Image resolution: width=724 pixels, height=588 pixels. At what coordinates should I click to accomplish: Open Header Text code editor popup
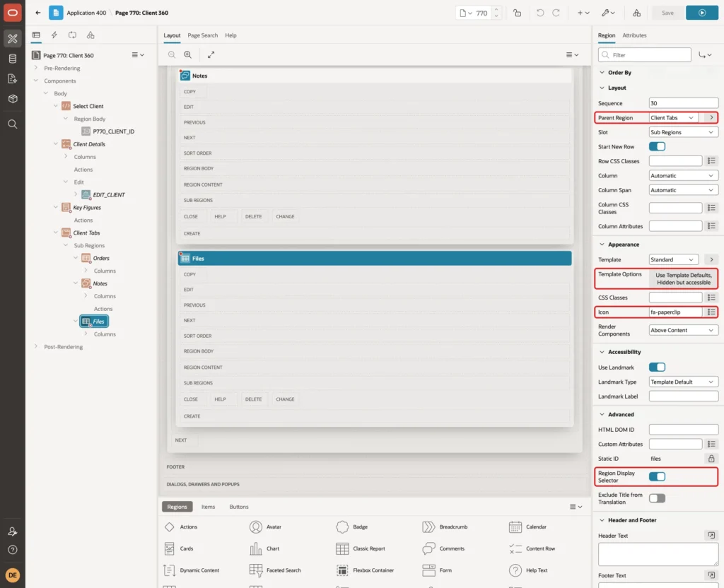coord(711,536)
